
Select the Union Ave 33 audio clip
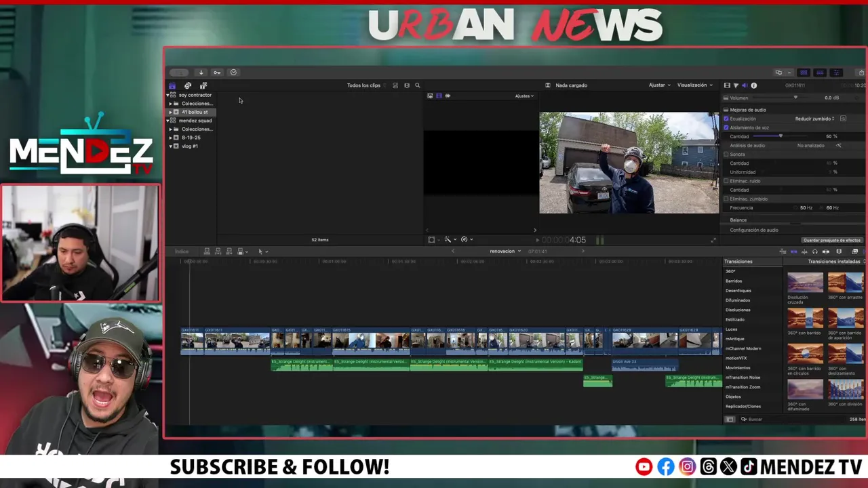coord(644,365)
